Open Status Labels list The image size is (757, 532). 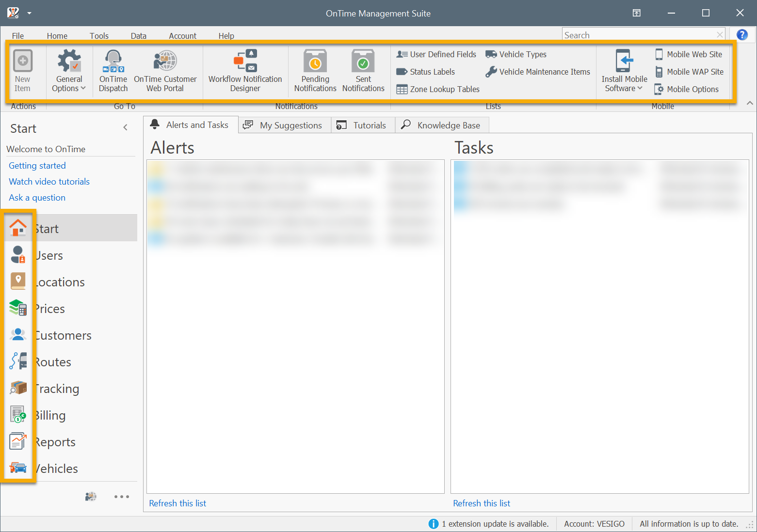point(425,72)
